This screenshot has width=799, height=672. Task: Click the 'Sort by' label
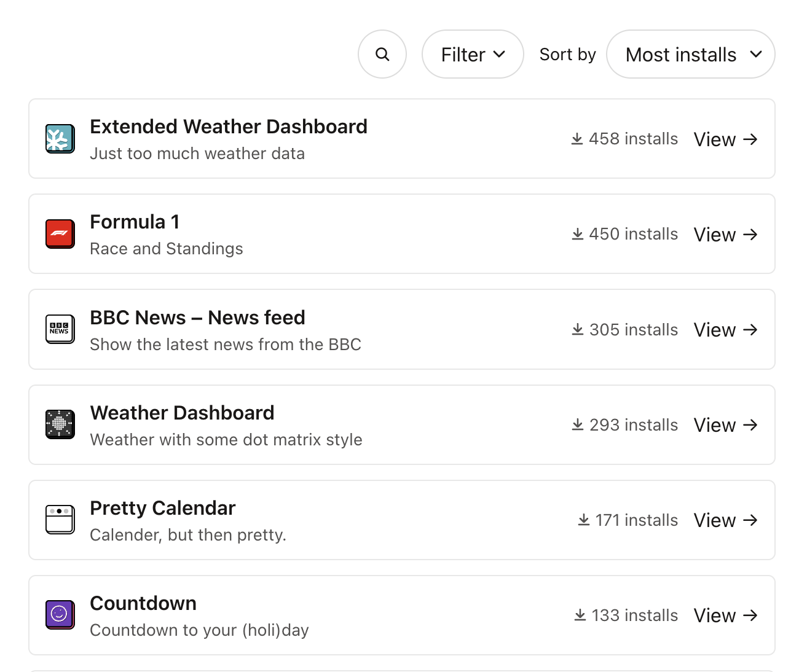568,55
